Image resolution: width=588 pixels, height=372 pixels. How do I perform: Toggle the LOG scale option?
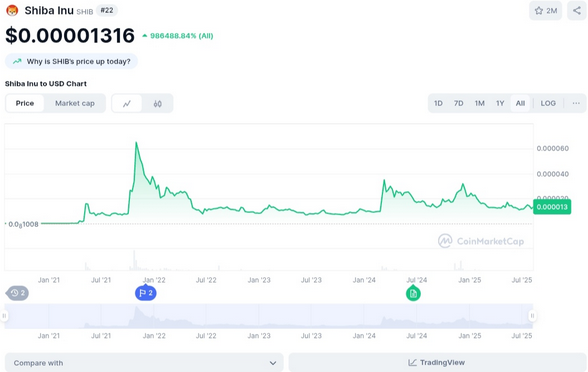coord(548,103)
